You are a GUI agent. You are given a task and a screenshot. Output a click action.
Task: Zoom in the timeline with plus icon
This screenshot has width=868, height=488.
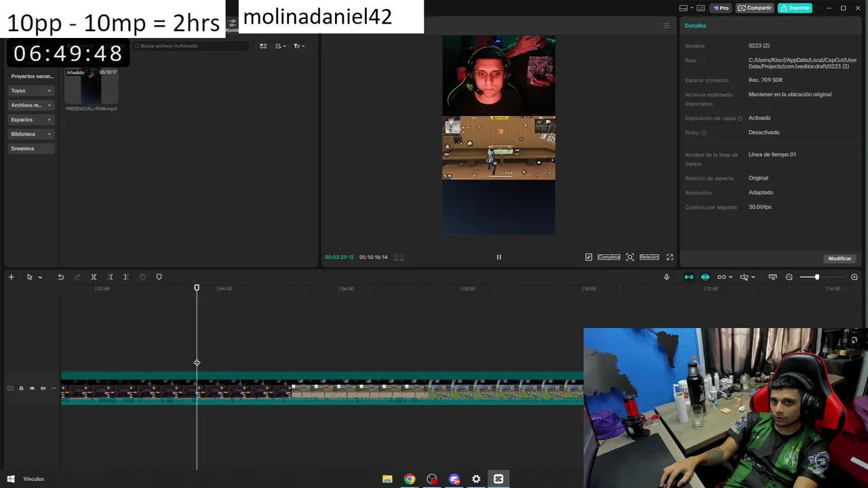click(x=854, y=277)
